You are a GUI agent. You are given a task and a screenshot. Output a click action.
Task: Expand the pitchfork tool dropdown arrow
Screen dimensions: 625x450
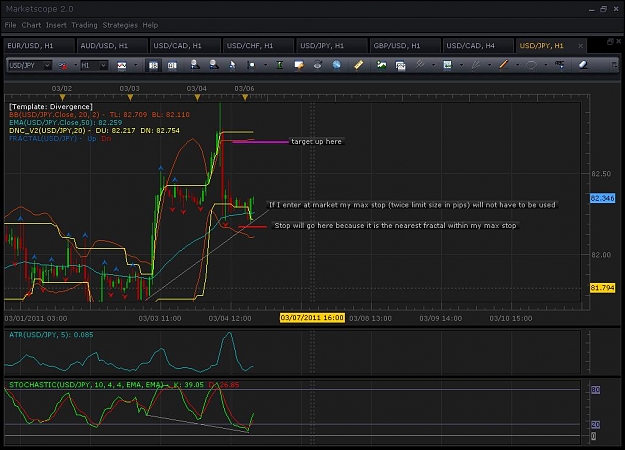[433, 65]
